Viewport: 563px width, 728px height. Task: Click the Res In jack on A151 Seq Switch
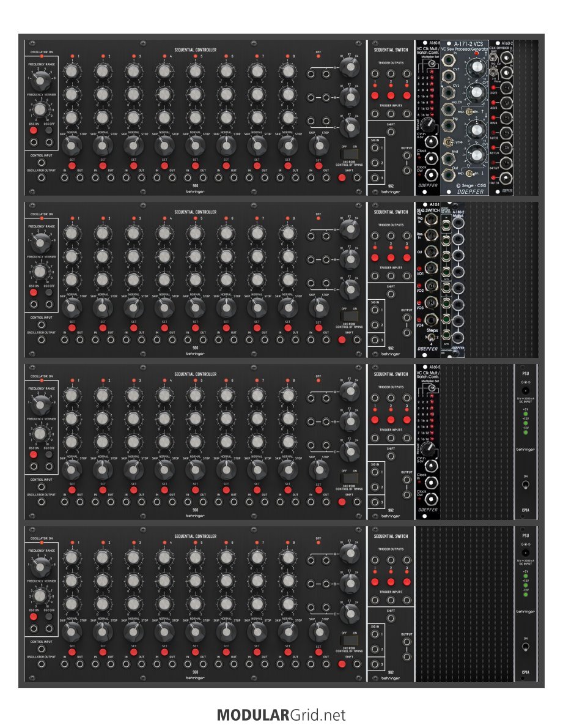432,234
